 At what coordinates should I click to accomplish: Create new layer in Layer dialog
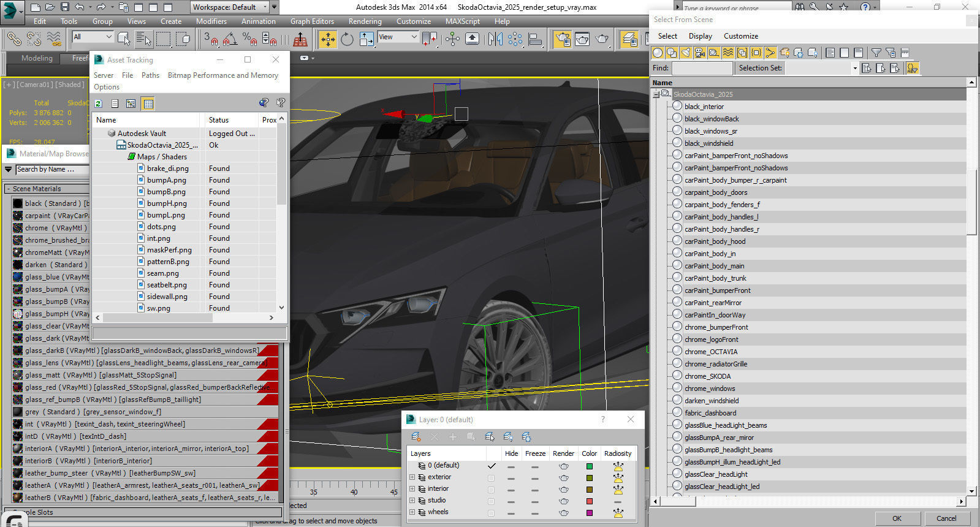click(416, 437)
